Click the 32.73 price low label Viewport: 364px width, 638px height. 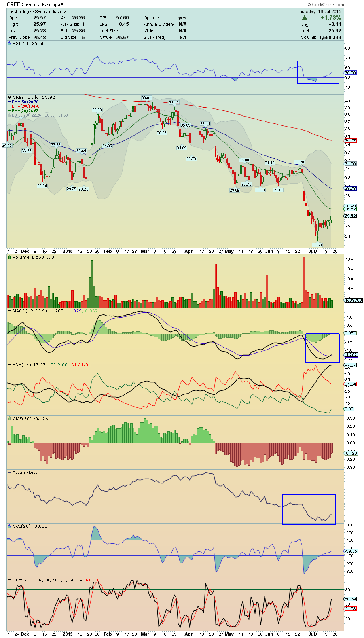[191, 159]
